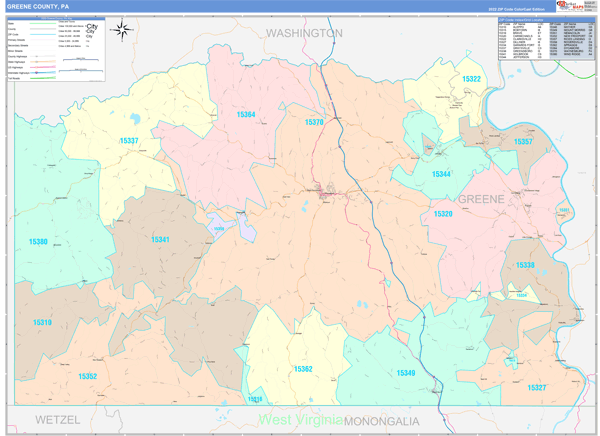Select the 15370 ZIP code label

click(x=314, y=122)
